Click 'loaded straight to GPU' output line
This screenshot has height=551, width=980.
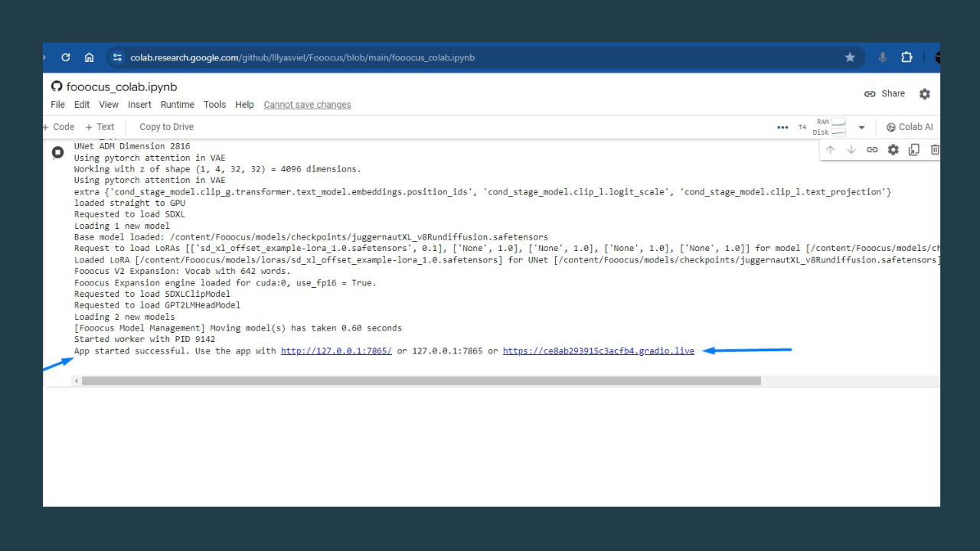[x=129, y=203]
